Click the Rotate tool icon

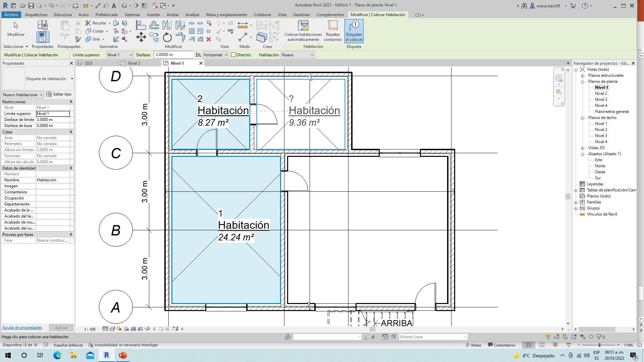pos(167,37)
